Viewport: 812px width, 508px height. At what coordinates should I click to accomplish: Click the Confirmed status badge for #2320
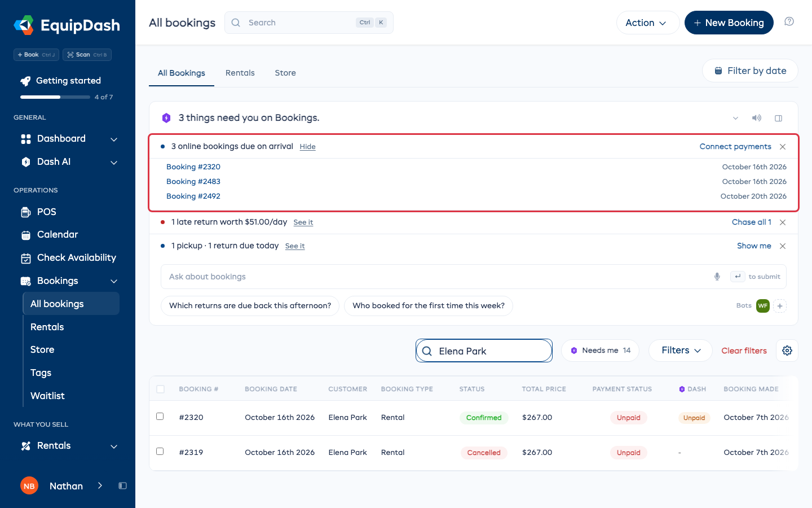(484, 418)
